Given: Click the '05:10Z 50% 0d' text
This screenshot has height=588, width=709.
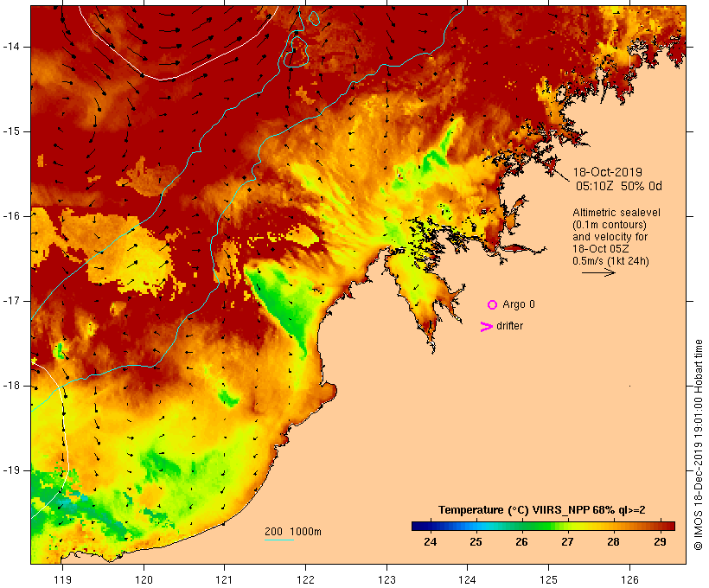Looking at the screenshot, I should click(618, 186).
